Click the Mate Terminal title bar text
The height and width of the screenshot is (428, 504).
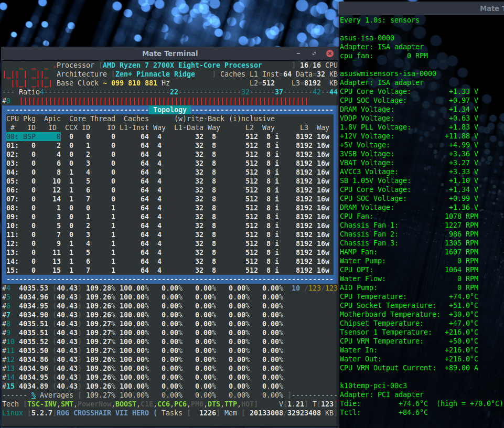click(x=170, y=53)
